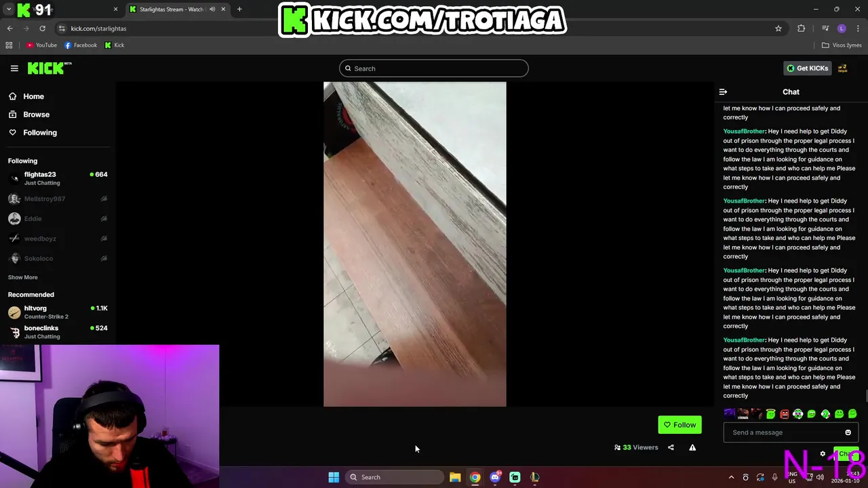
Task: Open the Kick hamburger sidebar menu
Action: pos(14,68)
